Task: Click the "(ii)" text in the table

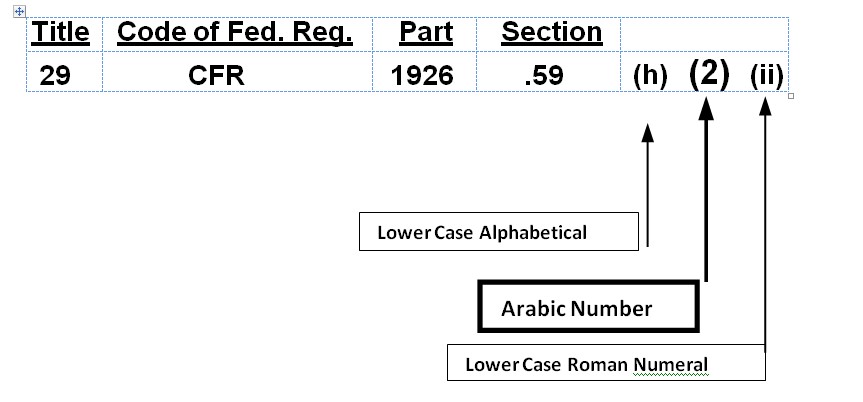Action: tap(766, 76)
